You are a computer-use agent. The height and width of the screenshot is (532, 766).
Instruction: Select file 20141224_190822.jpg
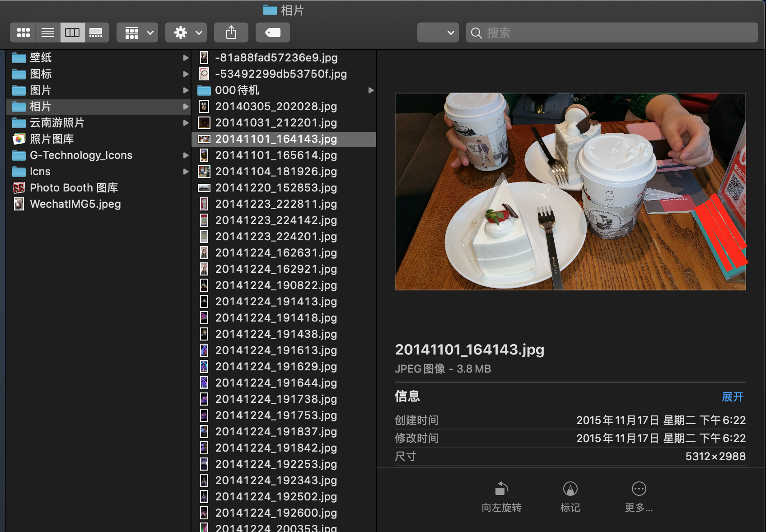284,285
